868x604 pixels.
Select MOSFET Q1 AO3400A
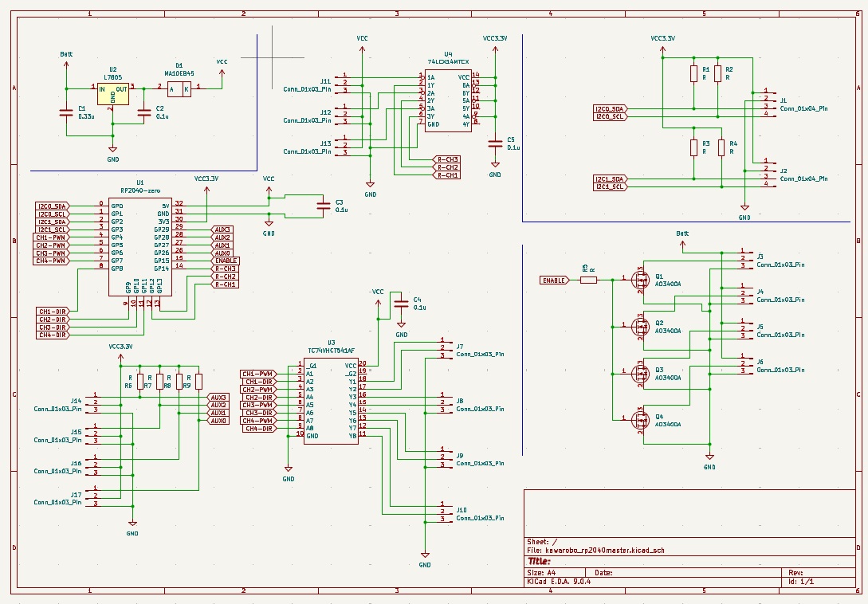(639, 280)
